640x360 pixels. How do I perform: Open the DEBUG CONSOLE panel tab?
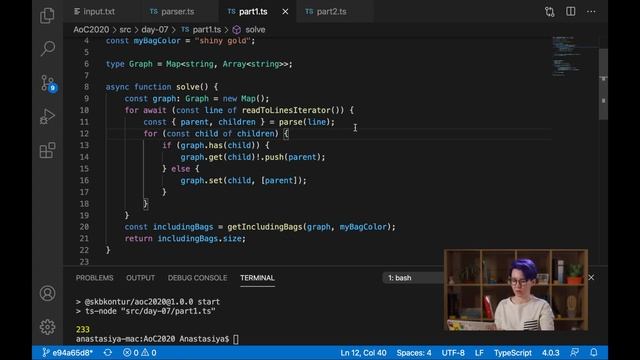coord(198,278)
